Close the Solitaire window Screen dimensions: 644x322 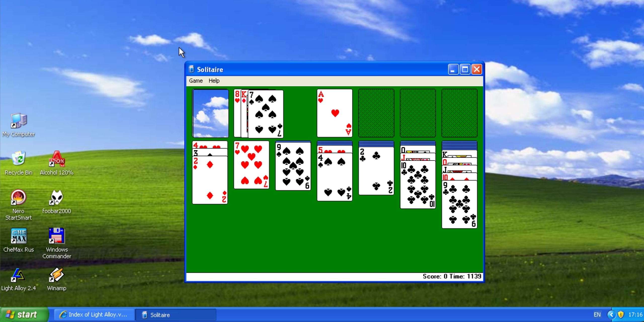pos(477,69)
